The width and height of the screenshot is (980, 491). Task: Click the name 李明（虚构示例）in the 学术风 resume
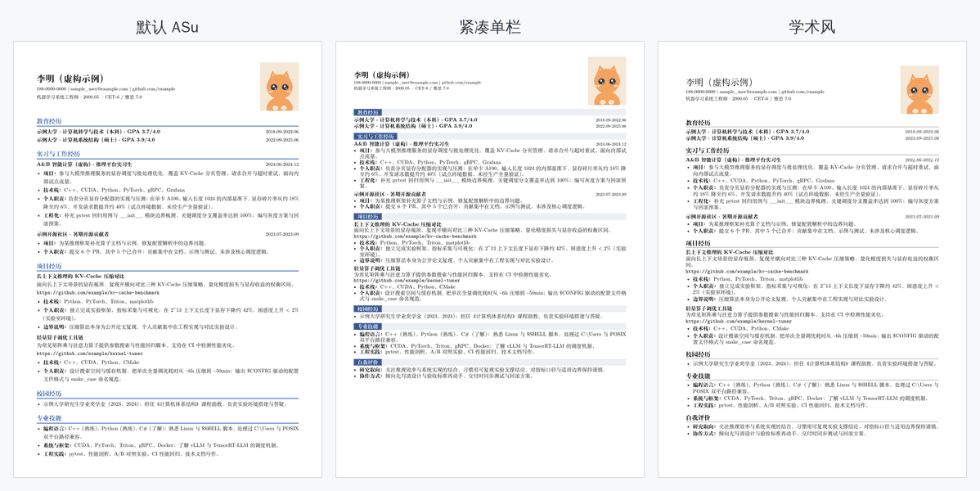pyautogui.click(x=719, y=83)
